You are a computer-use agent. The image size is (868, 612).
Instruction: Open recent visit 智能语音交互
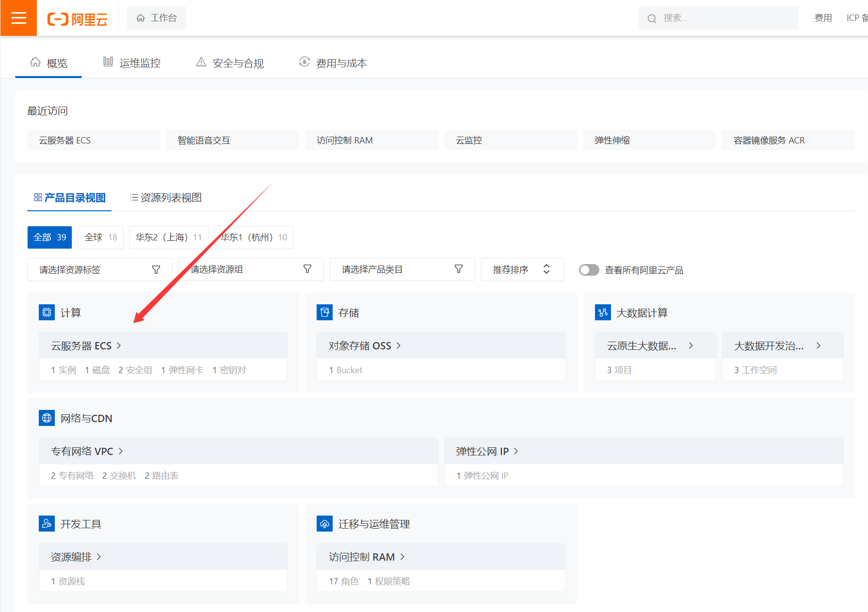coord(232,140)
